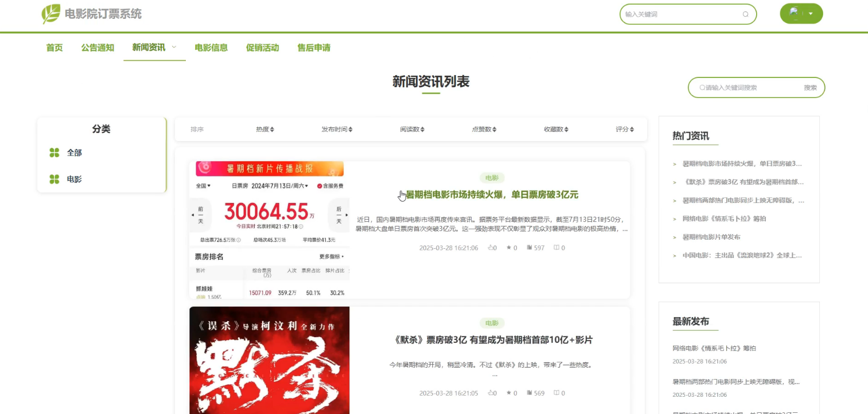This screenshot has width=868, height=414.
Task: Open the 《默杀》 red poster thumbnail
Action: click(x=269, y=360)
